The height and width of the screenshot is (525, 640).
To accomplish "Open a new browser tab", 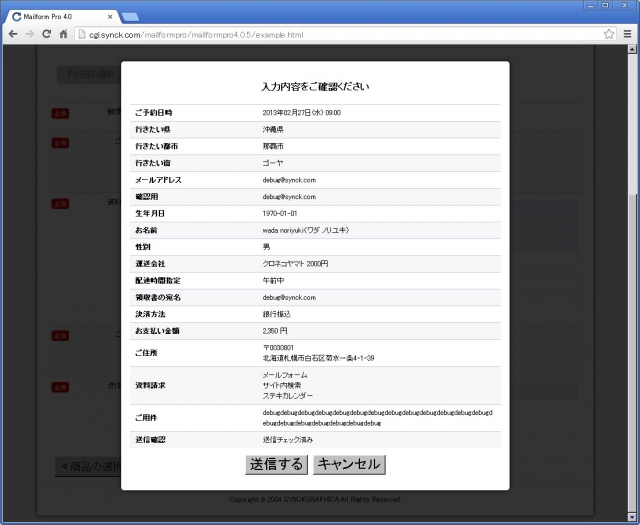I will point(130,16).
